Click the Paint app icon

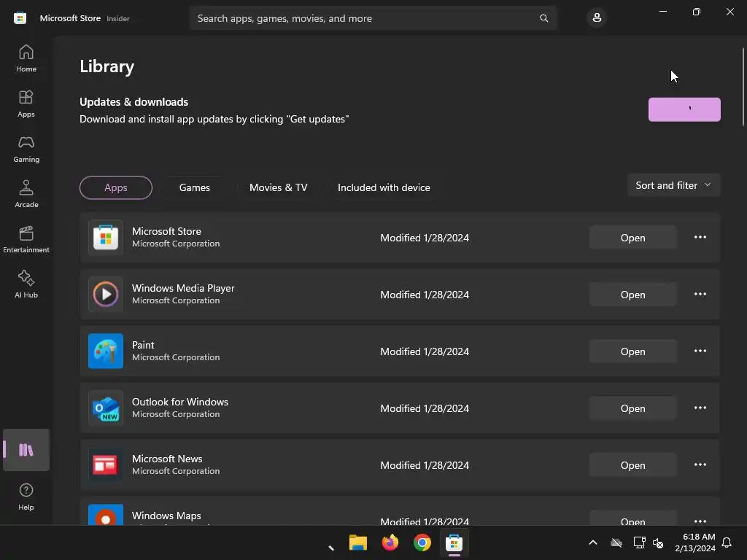106,351
